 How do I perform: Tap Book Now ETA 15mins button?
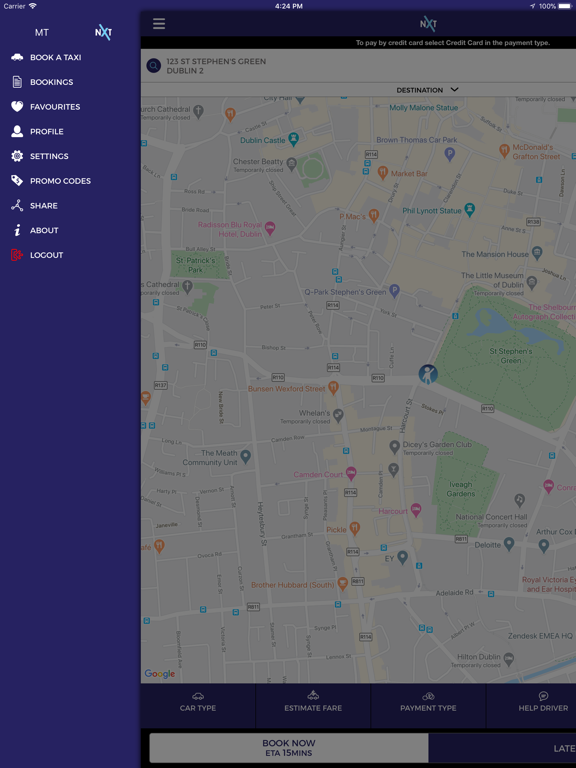(288, 748)
